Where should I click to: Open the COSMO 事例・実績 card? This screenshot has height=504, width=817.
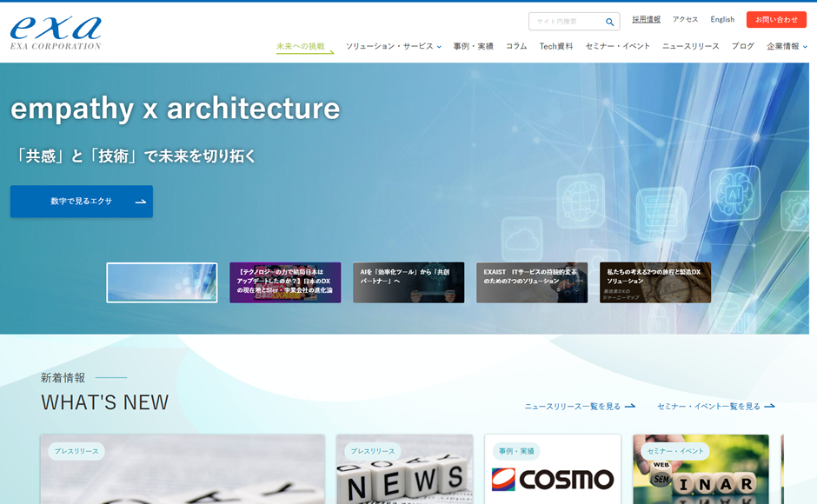coord(552,469)
